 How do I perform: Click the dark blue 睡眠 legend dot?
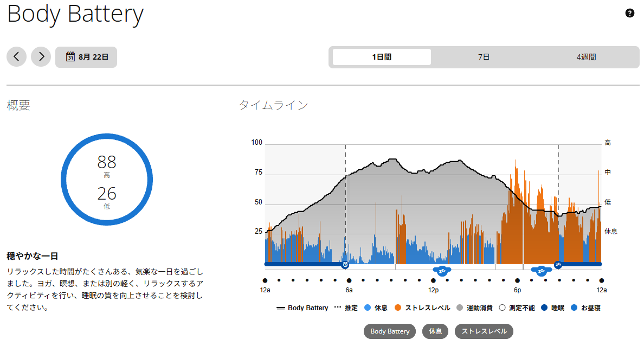click(544, 307)
